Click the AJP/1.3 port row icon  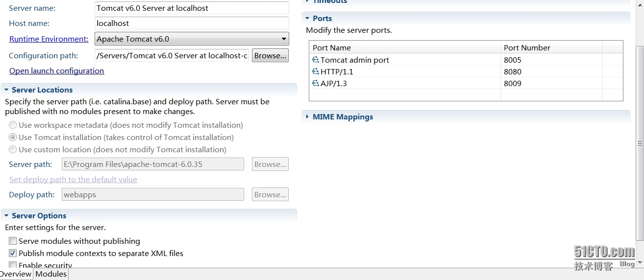[316, 83]
